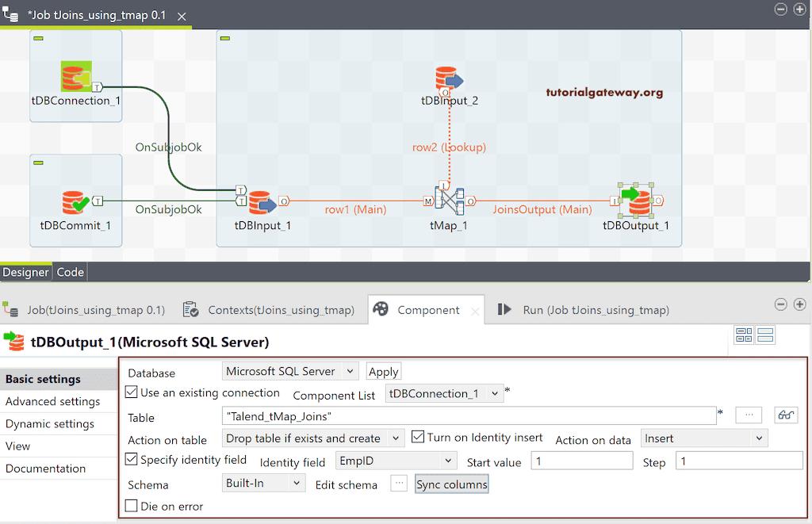Select the tMap_1 component on the canvas
This screenshot has height=524, width=812.
click(x=449, y=202)
